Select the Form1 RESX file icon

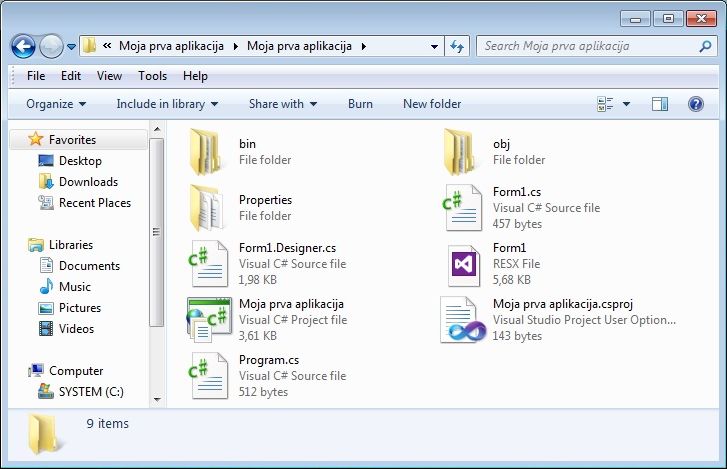[x=464, y=266]
